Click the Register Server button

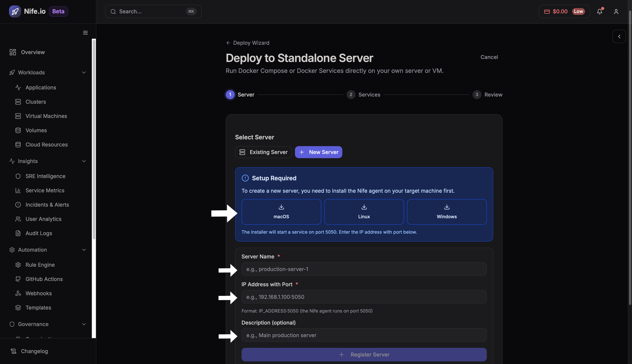(x=363, y=354)
